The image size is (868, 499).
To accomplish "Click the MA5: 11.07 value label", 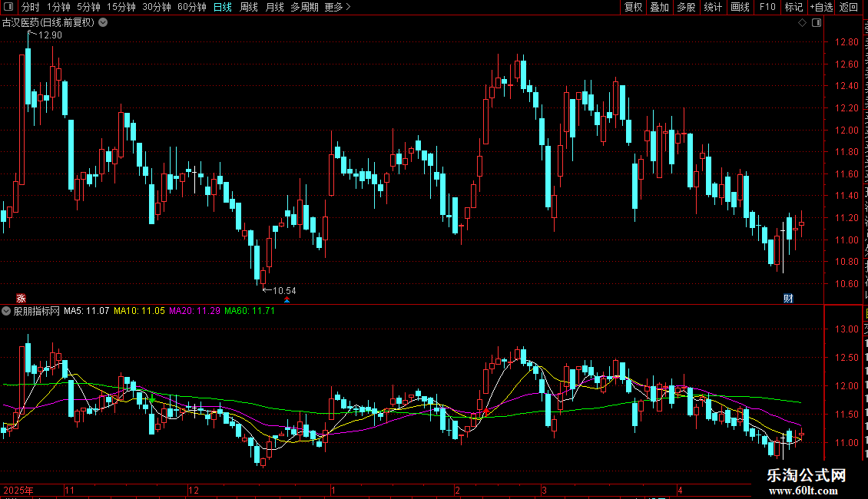I will point(86,311).
